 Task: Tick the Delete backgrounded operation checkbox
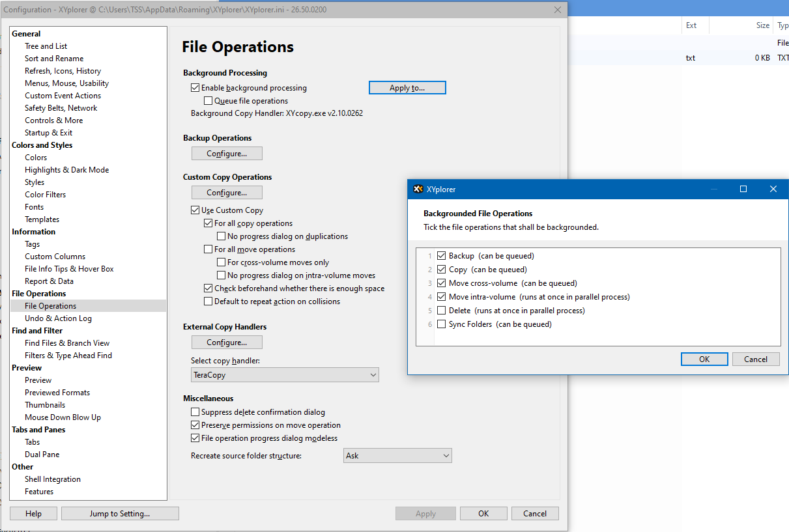(442, 311)
